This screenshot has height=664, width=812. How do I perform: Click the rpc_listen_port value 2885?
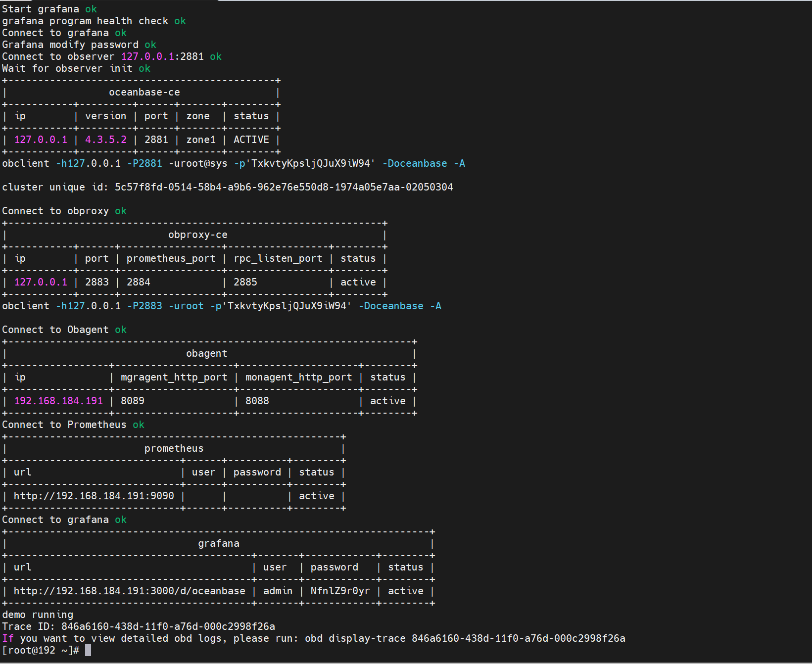[245, 282]
